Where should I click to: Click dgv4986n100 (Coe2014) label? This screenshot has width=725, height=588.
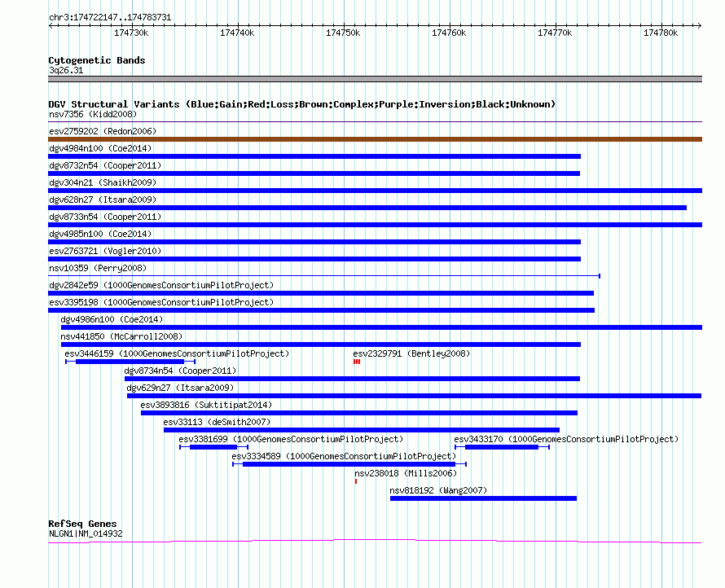(x=112, y=319)
